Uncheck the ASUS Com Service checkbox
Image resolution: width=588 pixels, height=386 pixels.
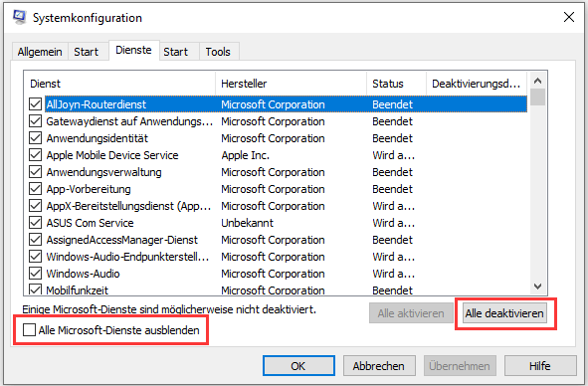(35, 223)
